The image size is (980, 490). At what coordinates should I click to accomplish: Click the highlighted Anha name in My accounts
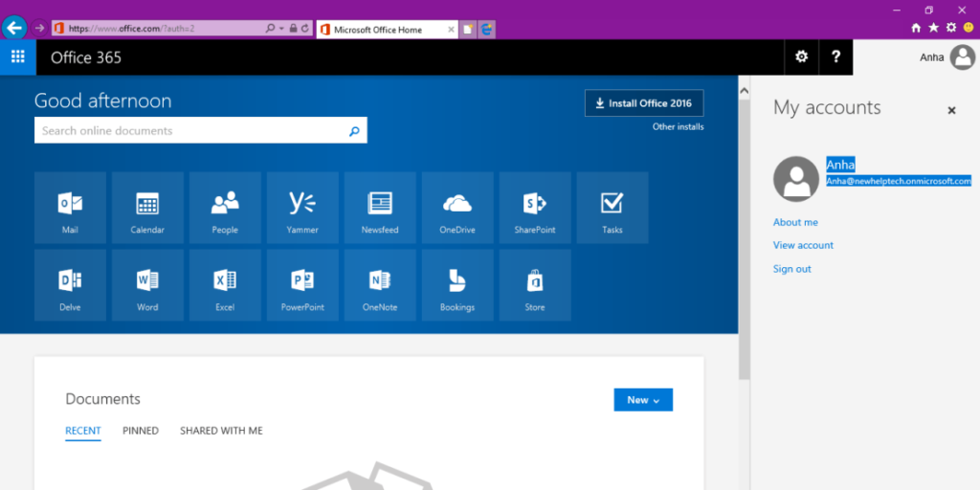(840, 165)
